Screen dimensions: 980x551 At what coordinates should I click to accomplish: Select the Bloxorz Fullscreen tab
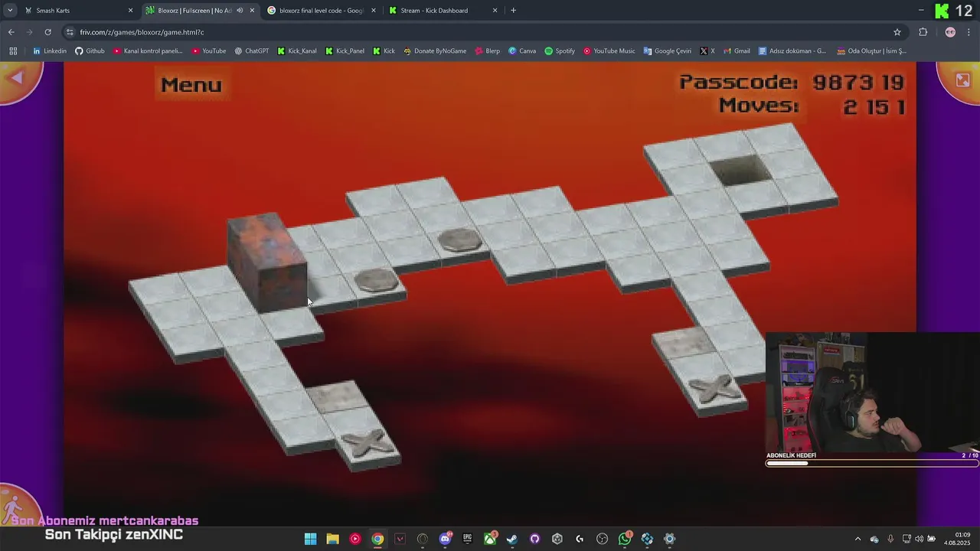coord(194,11)
